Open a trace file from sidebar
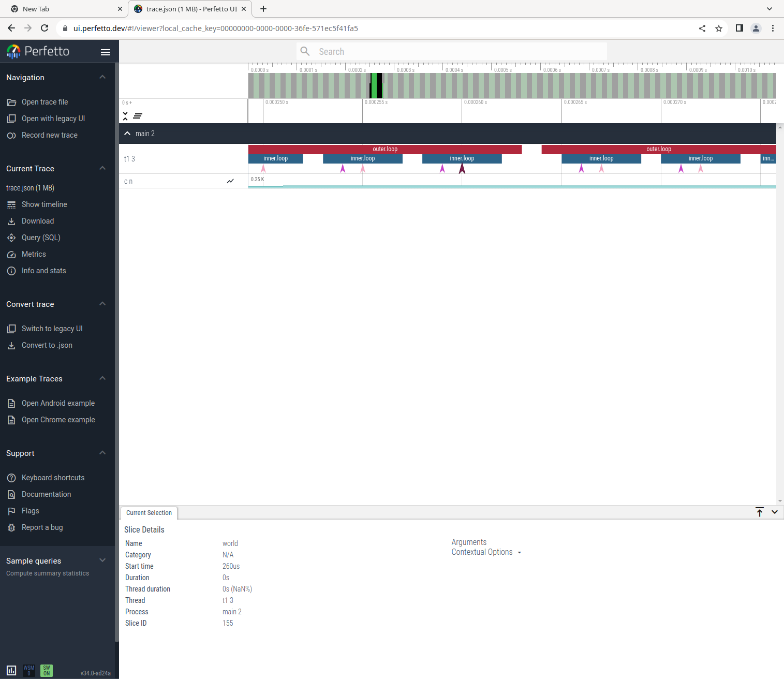Viewport: 784px width, 679px height. (x=45, y=102)
